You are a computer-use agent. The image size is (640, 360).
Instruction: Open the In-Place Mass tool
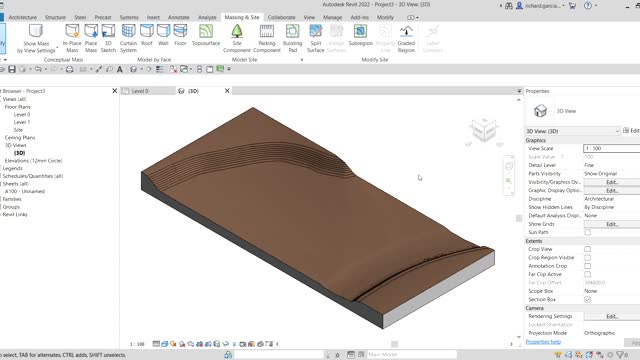point(72,38)
